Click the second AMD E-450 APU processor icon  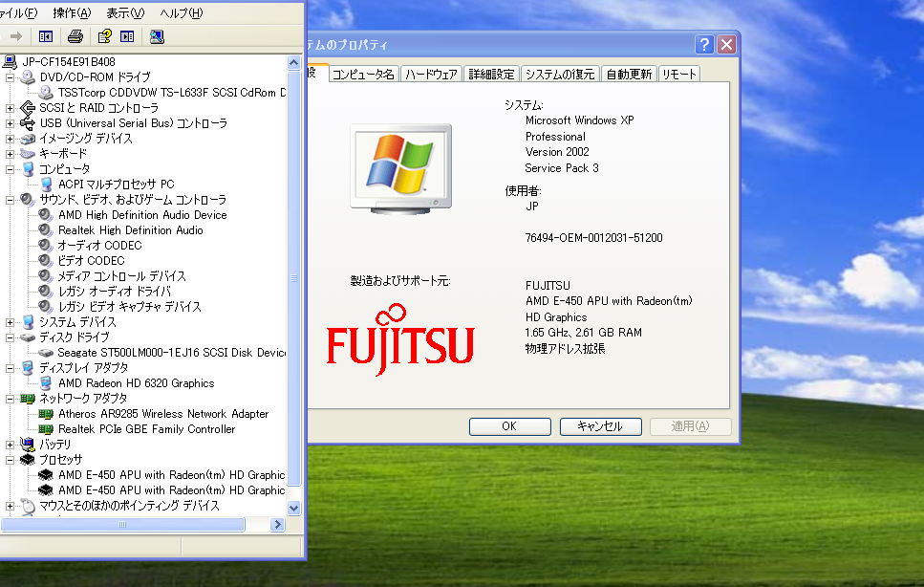tap(46, 490)
